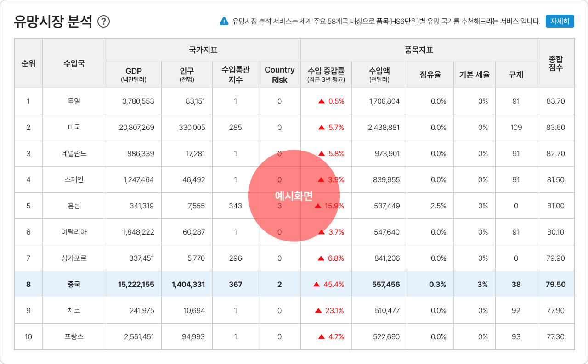Click the country name 독일
Image resolution: width=588 pixels, height=364 pixels.
point(74,101)
